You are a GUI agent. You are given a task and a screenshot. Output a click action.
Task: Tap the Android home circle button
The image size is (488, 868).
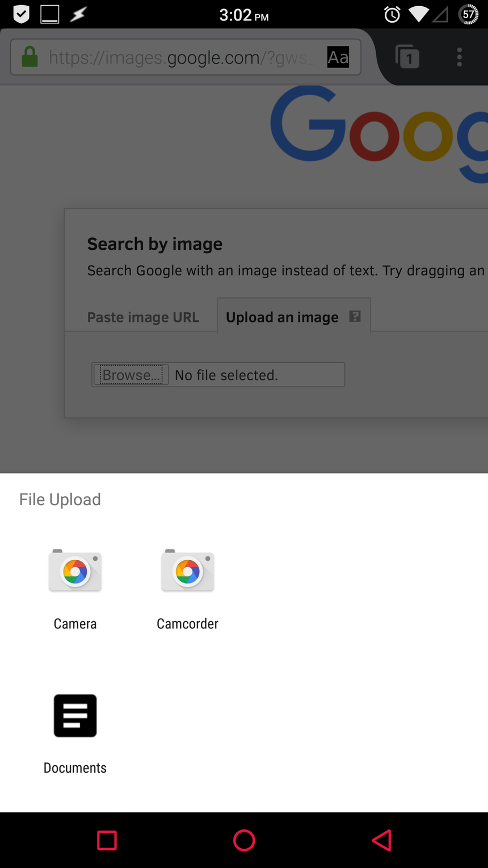244,840
